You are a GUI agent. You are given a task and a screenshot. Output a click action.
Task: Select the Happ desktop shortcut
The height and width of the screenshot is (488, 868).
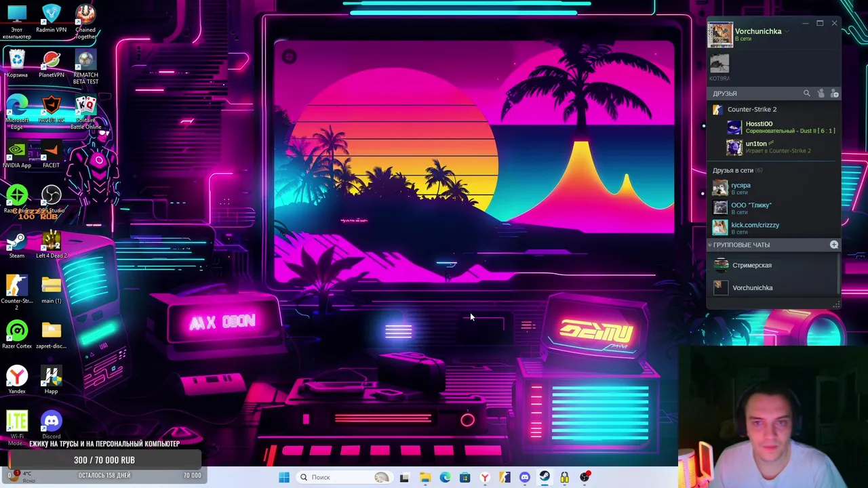pos(51,381)
